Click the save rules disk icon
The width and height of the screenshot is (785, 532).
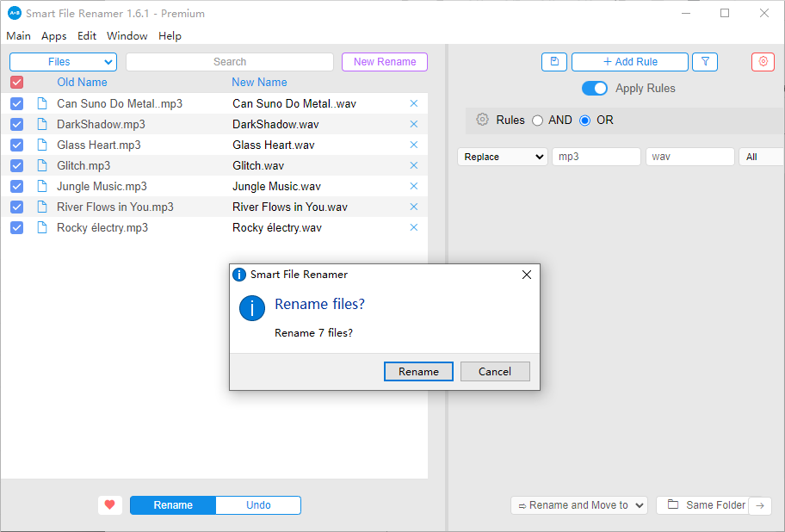554,62
